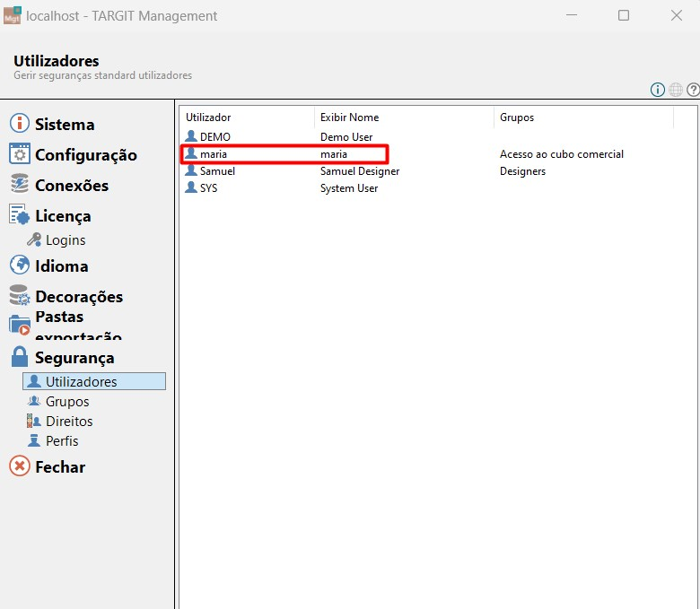Select Utilizadores in the sidebar
The image size is (700, 609).
94,381
